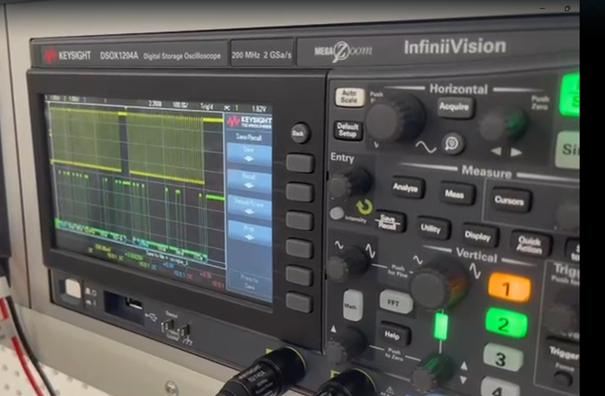
Task: Toggle the green Run/Stop key
Action: [x=569, y=96]
